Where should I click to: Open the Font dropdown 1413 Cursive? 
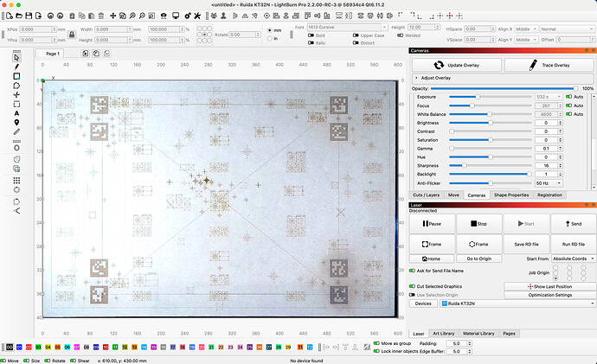(347, 28)
